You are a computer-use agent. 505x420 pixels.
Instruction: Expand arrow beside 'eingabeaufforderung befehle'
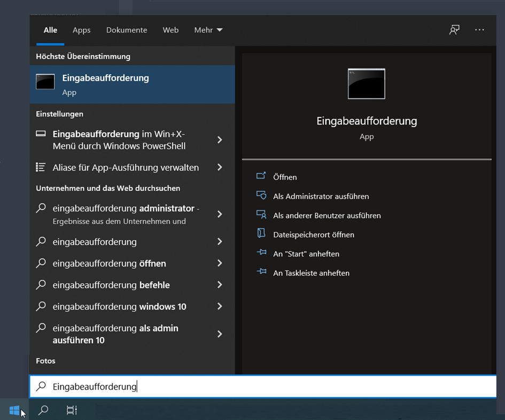tap(220, 285)
